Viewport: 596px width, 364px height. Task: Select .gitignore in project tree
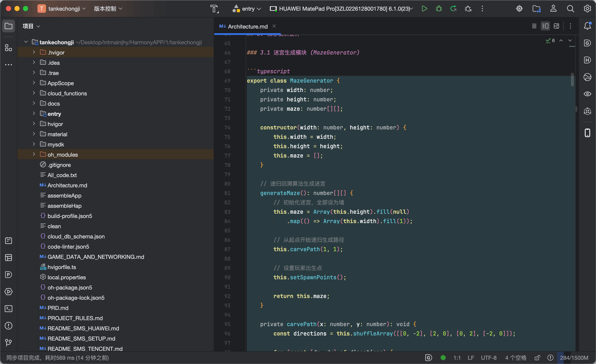(59, 165)
